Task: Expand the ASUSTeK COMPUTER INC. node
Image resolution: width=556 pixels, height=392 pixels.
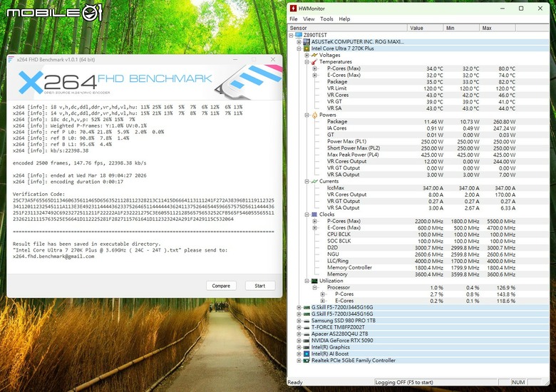Action: coord(299,42)
